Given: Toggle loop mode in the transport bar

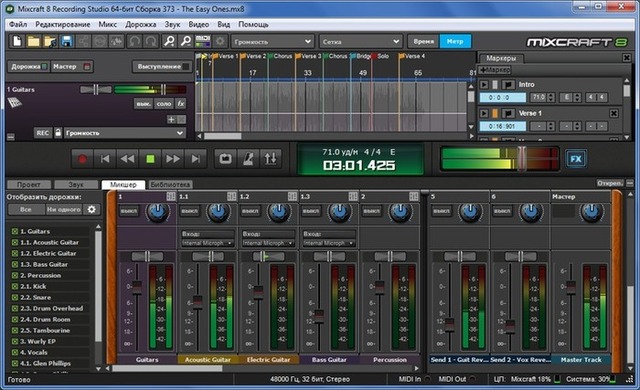Looking at the screenshot, I should coord(225,159).
